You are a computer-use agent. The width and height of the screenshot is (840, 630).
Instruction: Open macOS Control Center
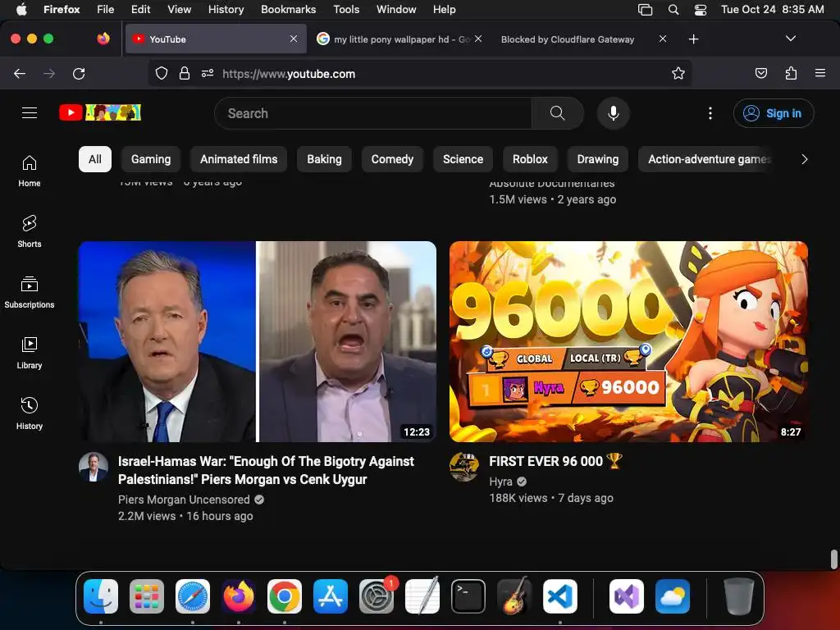pos(701,10)
